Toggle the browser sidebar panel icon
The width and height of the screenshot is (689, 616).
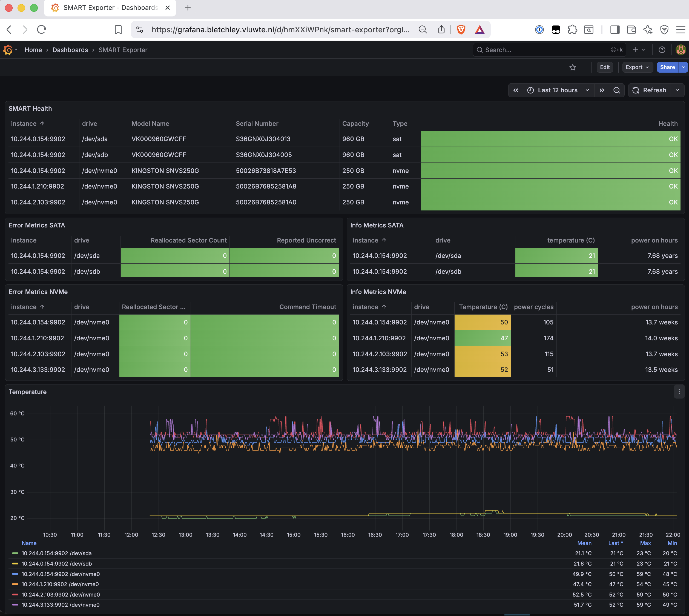[615, 30]
